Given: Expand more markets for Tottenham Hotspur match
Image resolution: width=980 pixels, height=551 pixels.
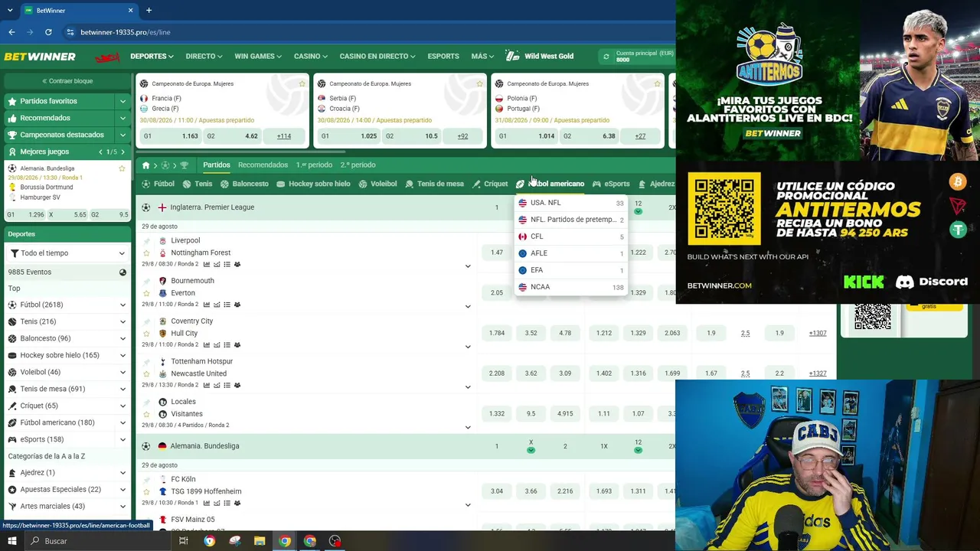Looking at the screenshot, I should point(468,386).
